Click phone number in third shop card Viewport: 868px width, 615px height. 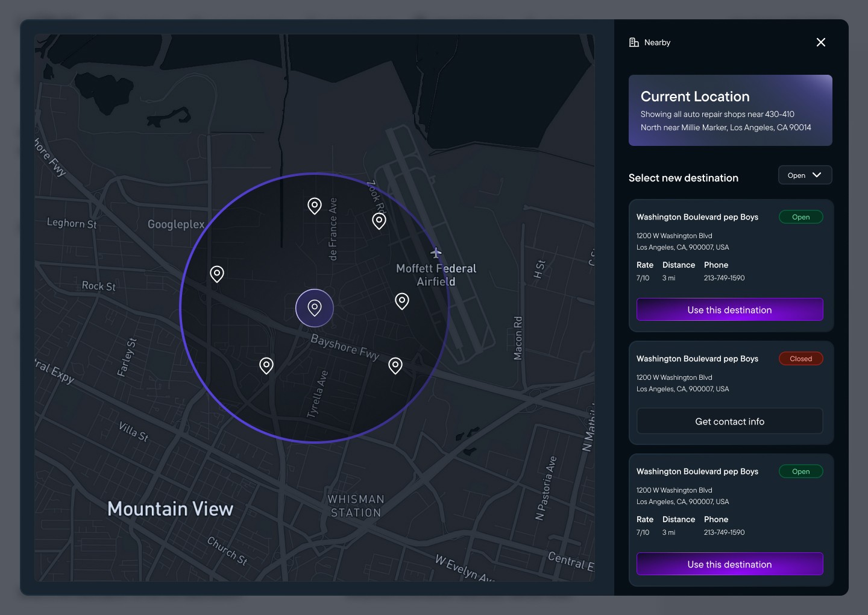click(724, 532)
